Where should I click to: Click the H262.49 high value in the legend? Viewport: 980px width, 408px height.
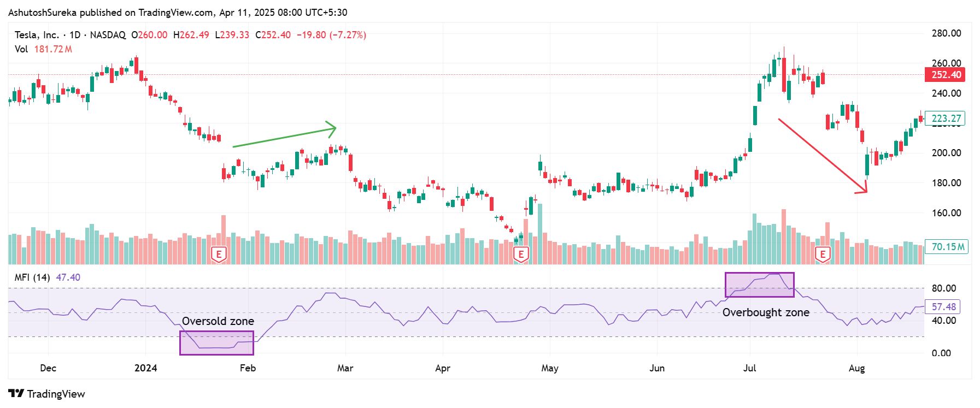click(x=191, y=35)
